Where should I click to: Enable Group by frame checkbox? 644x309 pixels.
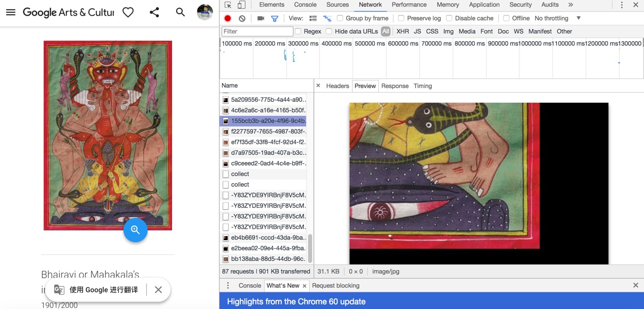(340, 18)
